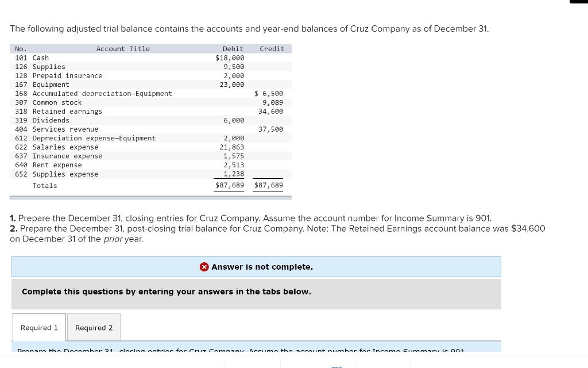Click the intro sentence about Cruz Company
588x368 pixels.
tap(249, 29)
